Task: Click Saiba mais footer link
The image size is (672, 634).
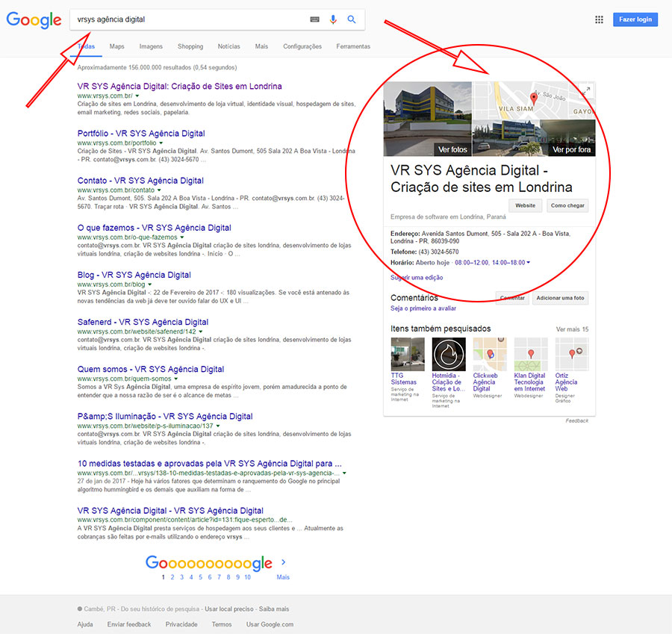Action: pyautogui.click(x=274, y=609)
